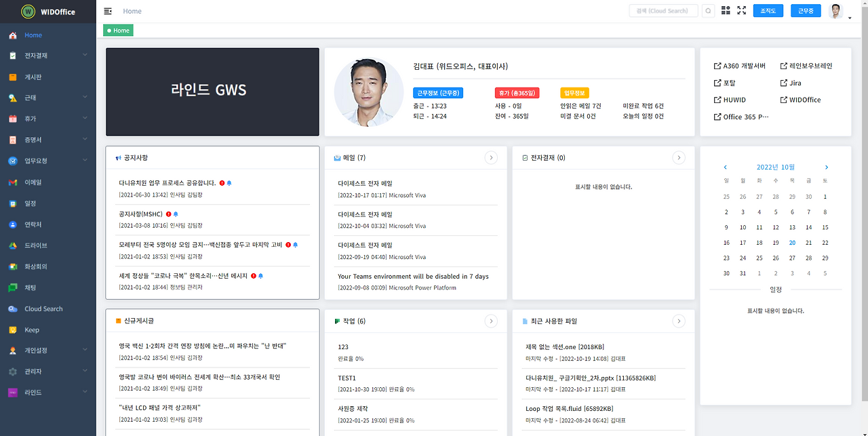Screen dimensions: 868x436
Task: Click the 휴가 (총365일) badge
Action: pyautogui.click(x=517, y=93)
